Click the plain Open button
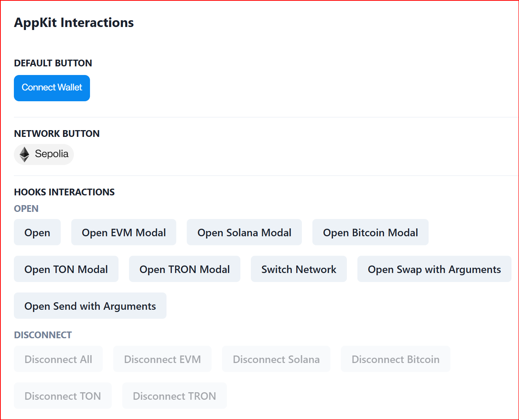 37,232
